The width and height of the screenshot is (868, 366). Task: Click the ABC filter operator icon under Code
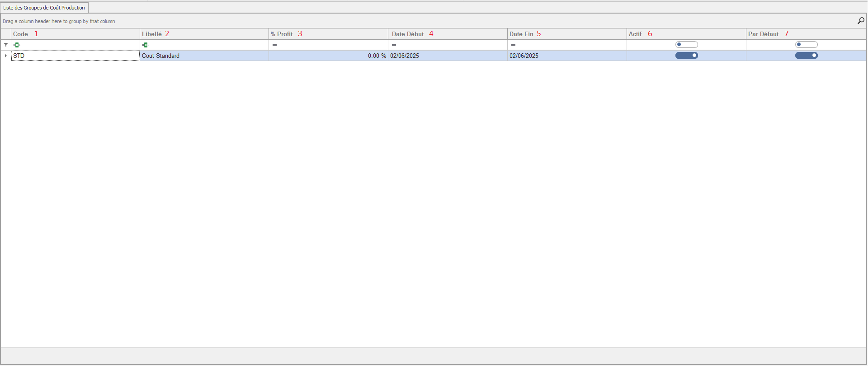[17, 45]
